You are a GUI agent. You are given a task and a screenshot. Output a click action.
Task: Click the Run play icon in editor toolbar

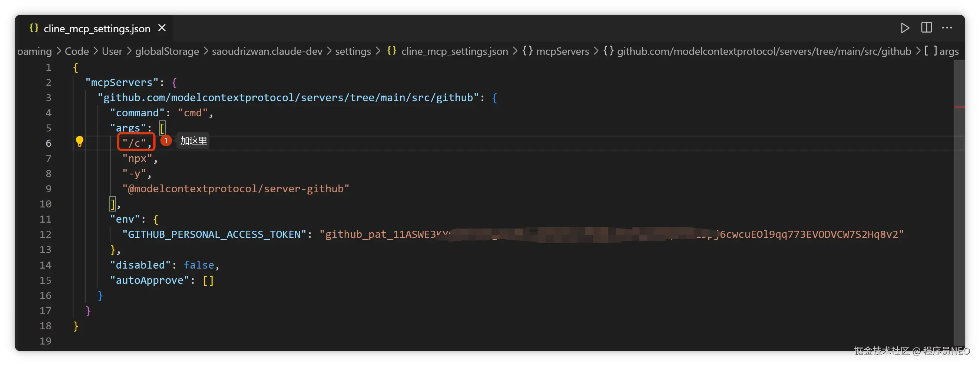(905, 28)
